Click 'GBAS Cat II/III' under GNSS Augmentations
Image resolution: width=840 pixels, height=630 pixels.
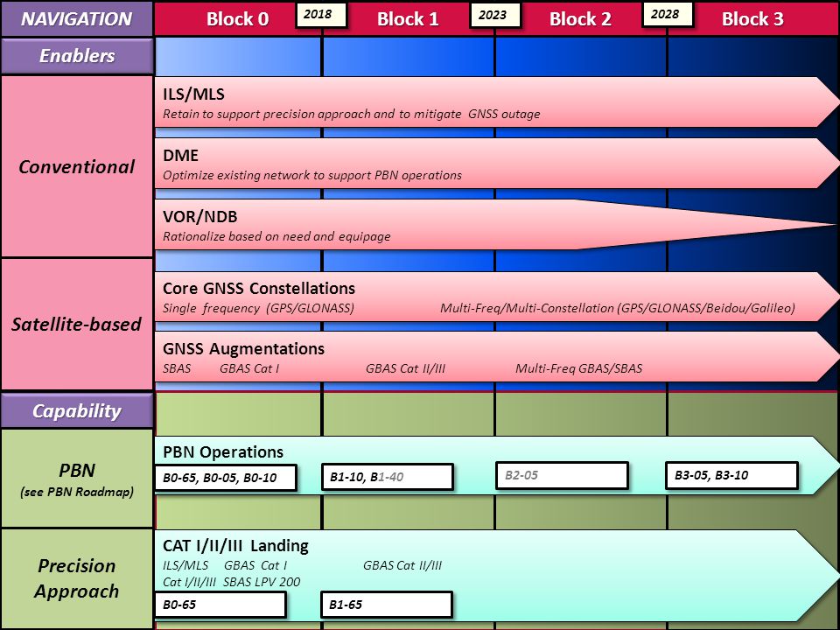[x=405, y=368]
